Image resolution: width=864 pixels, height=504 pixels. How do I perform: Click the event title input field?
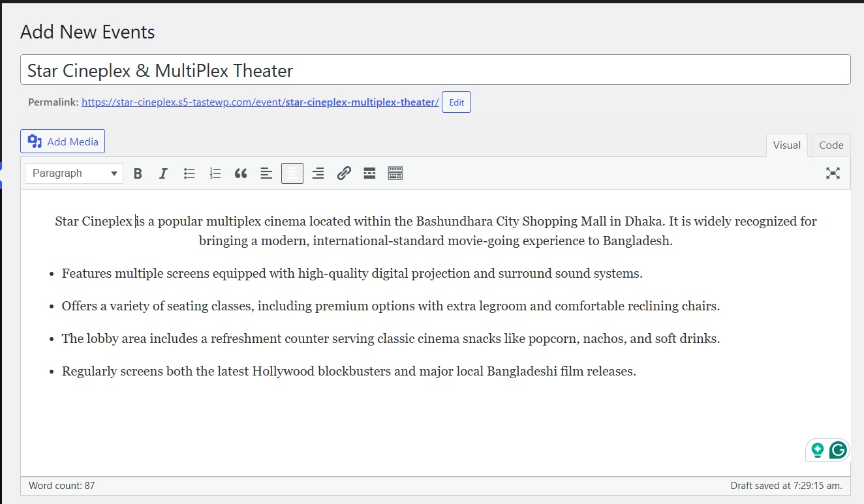[435, 70]
